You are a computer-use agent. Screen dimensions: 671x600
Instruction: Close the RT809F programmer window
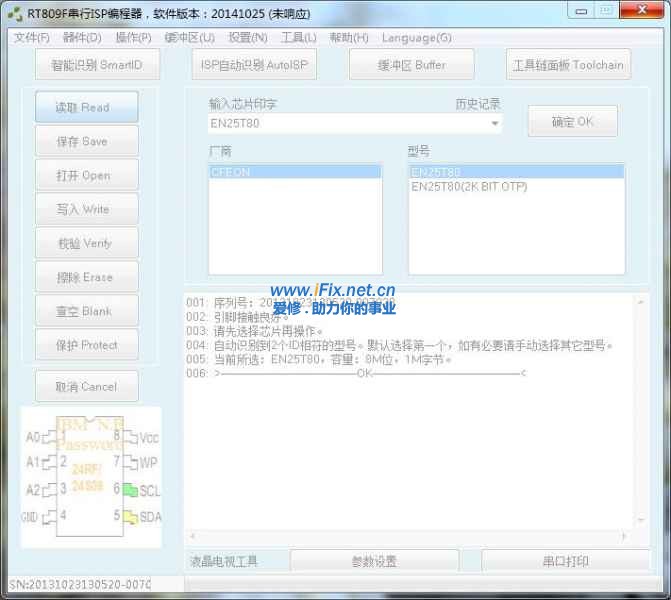[x=641, y=11]
